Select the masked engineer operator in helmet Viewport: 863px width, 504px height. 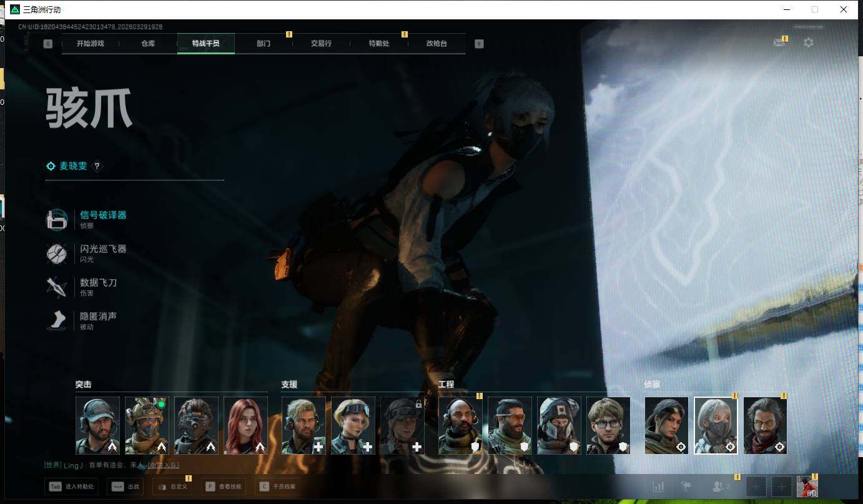[559, 425]
